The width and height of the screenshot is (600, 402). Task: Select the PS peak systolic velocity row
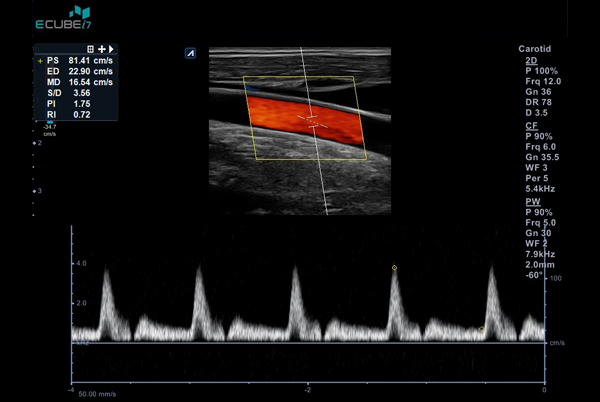point(77,61)
